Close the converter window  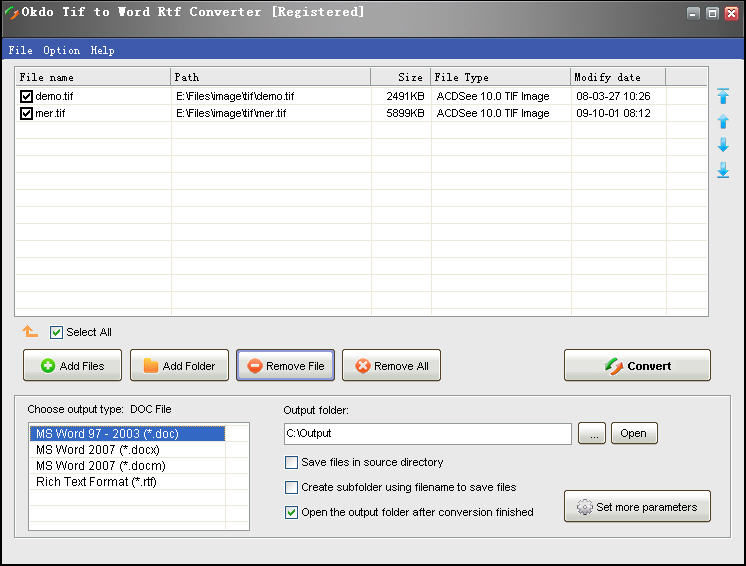click(731, 13)
